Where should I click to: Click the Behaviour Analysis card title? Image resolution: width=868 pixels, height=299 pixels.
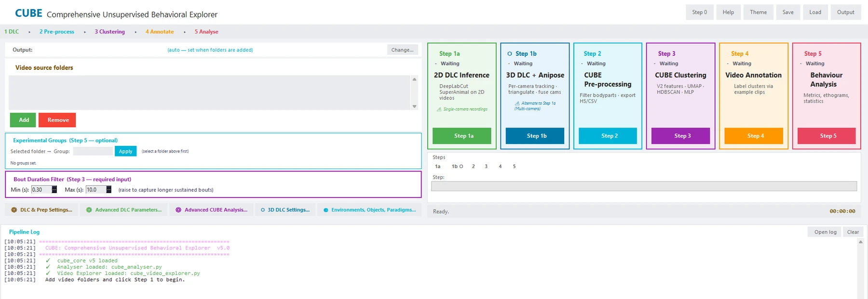tap(826, 79)
